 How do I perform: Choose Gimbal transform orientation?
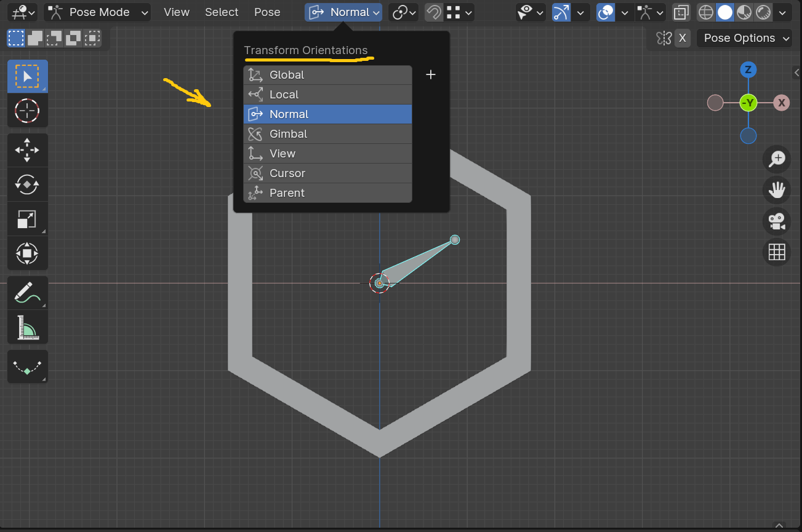pos(328,134)
